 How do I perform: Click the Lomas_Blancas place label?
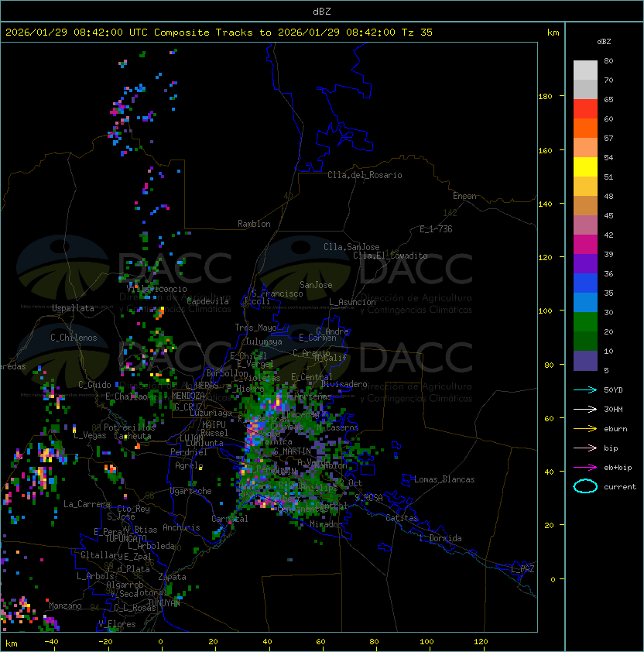pos(444,480)
